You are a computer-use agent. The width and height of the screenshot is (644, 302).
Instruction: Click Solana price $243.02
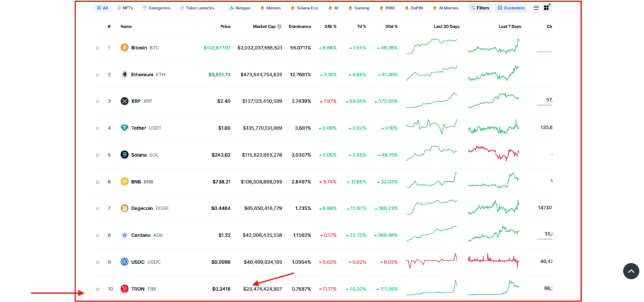click(221, 155)
